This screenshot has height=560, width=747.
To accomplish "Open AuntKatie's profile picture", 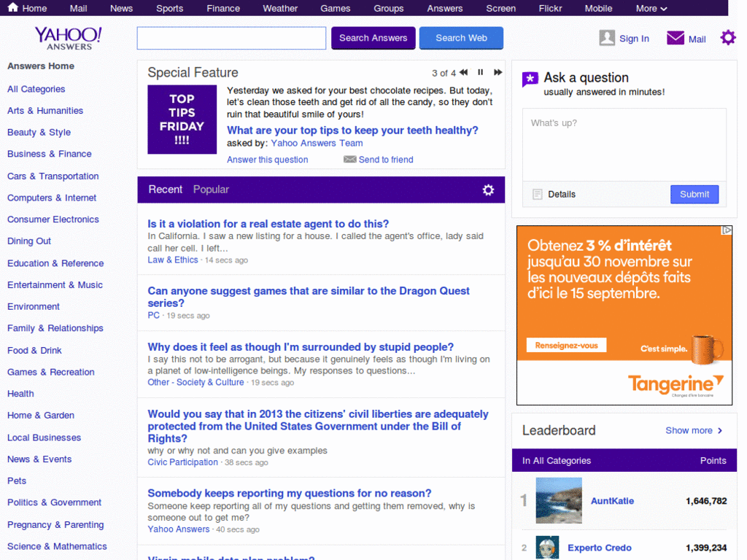I will click(559, 500).
